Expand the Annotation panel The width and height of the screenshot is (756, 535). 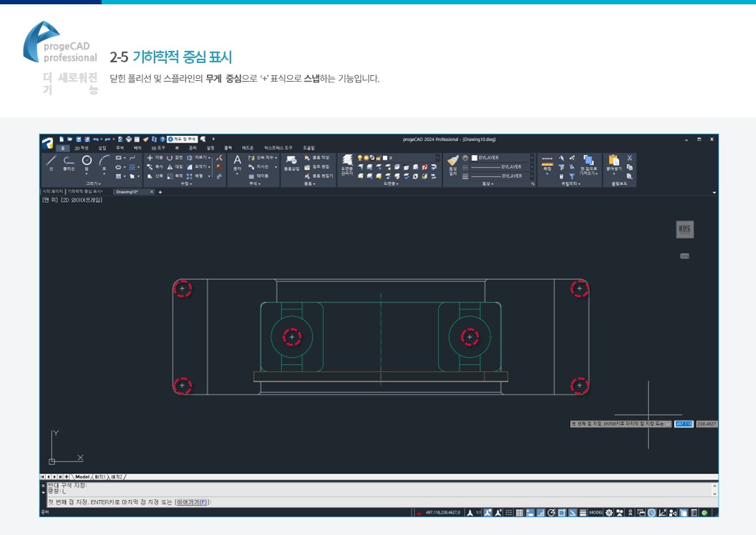point(254,184)
